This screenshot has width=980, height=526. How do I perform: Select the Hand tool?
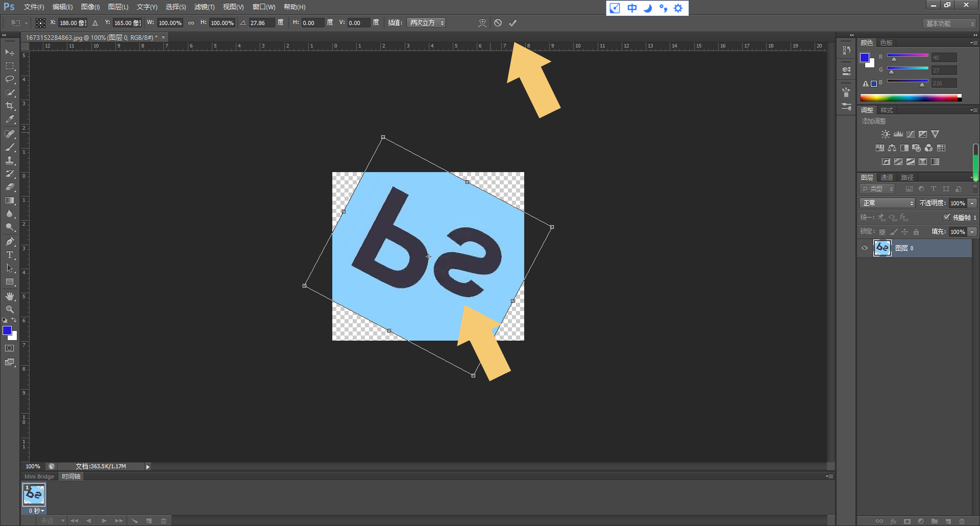[x=10, y=296]
